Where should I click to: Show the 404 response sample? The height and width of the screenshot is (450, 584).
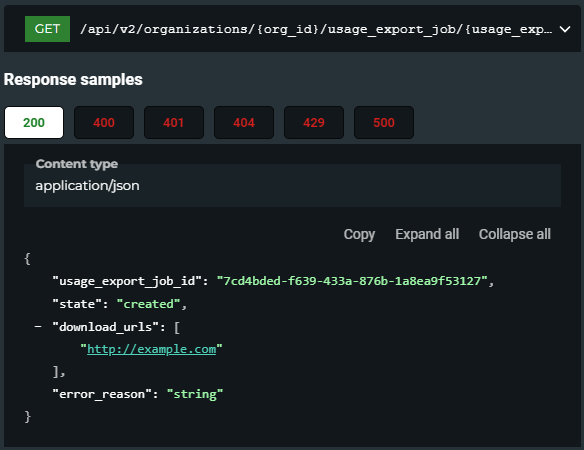pyautogui.click(x=244, y=123)
